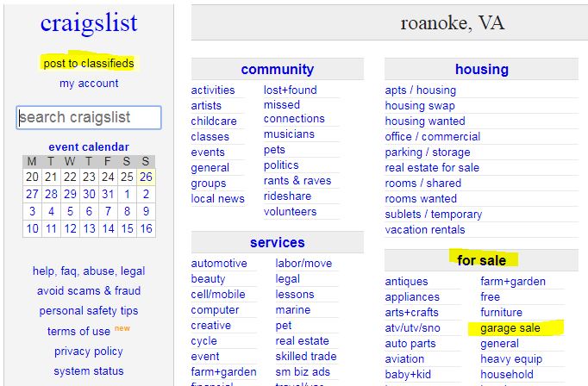Open the craigslist logo home link
The width and height of the screenshot is (588, 386).
(x=89, y=23)
